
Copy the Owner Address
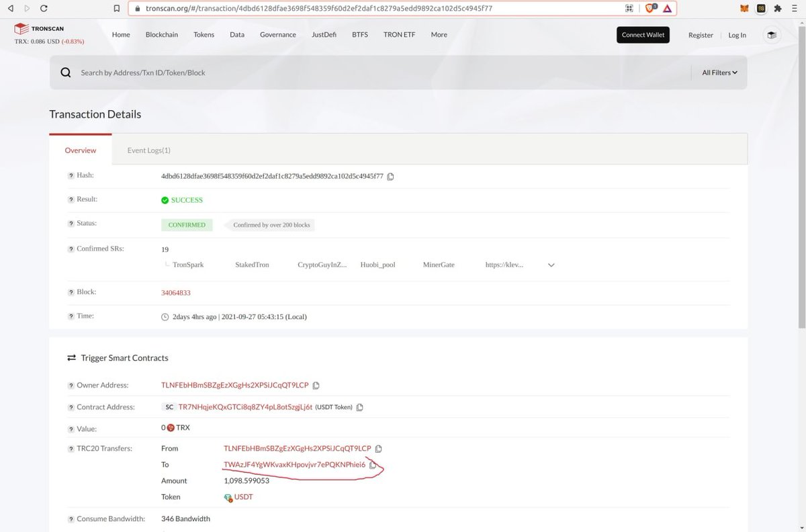tap(316, 386)
